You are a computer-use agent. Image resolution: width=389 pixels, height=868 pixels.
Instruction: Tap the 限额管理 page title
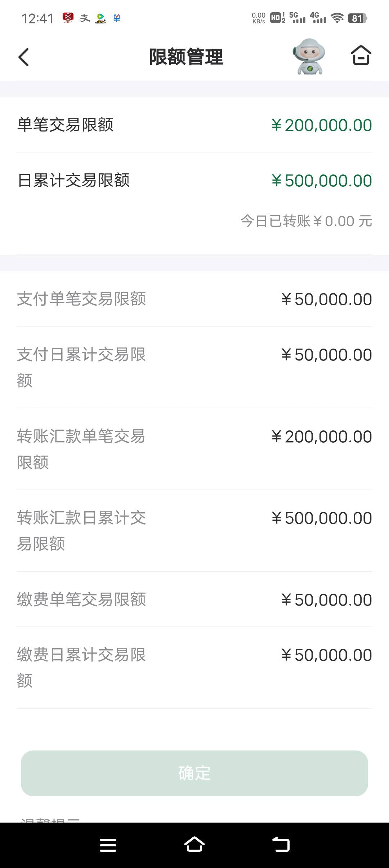[x=186, y=57]
